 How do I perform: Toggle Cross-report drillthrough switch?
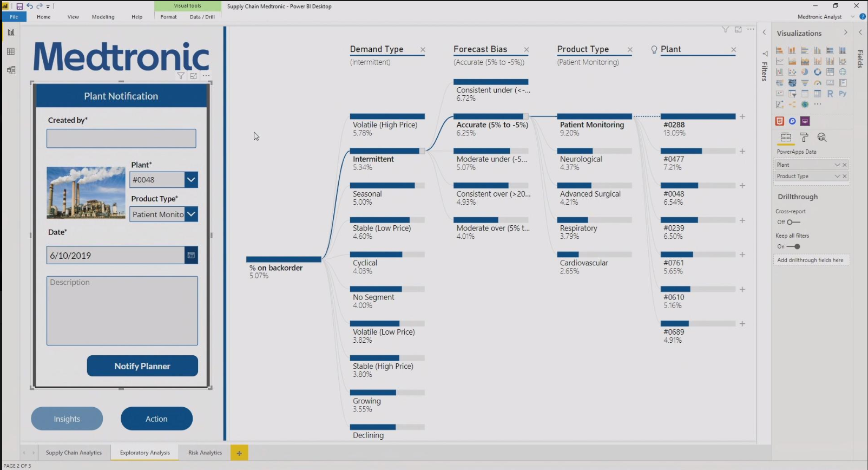point(793,222)
